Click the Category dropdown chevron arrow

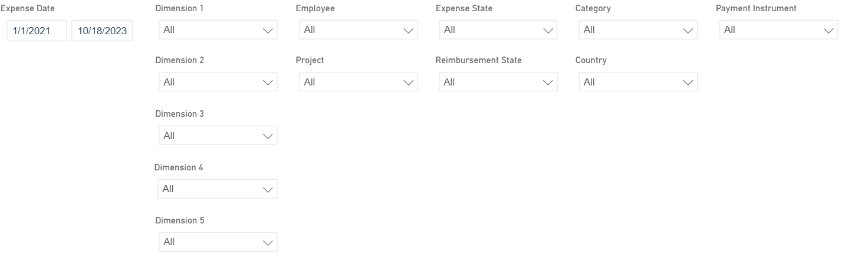[x=688, y=30]
